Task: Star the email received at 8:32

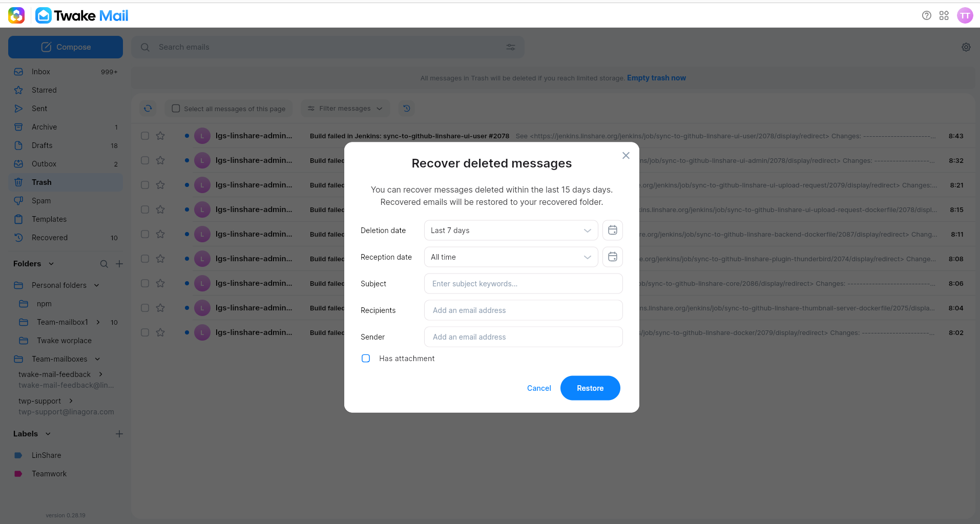Action: click(160, 160)
